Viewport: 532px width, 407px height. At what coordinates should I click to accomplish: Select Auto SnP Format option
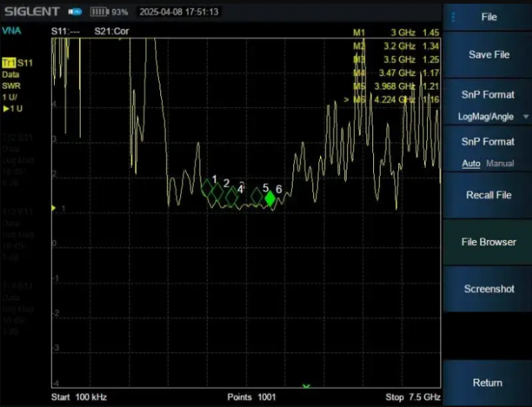click(471, 163)
